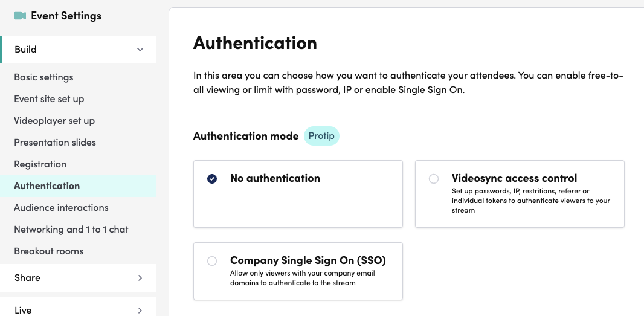Click the Event Settings title

click(x=66, y=16)
